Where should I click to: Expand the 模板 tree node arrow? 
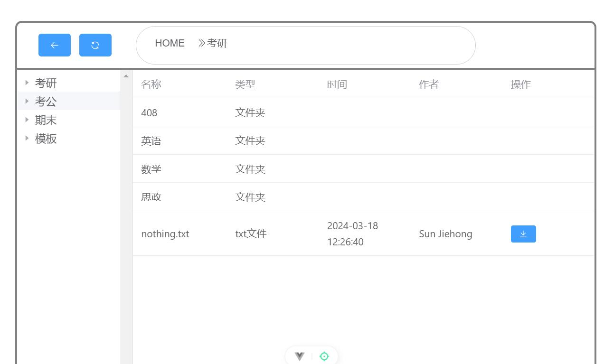[27, 138]
